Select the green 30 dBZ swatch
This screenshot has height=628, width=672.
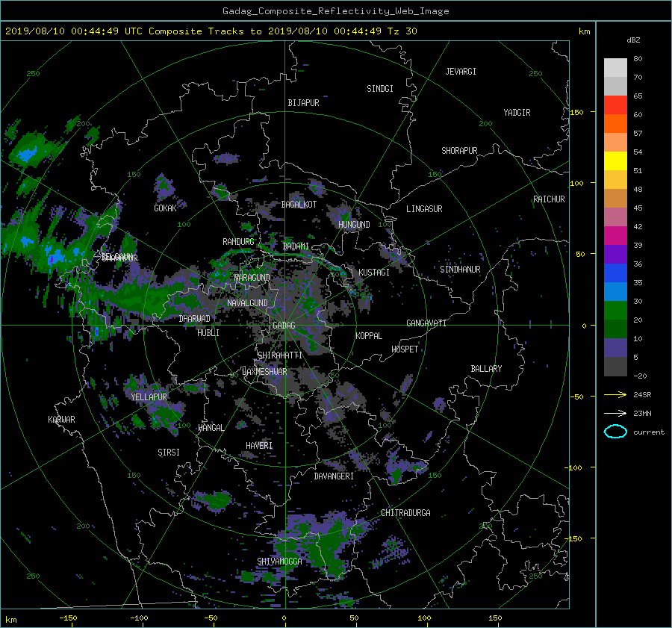(x=615, y=310)
